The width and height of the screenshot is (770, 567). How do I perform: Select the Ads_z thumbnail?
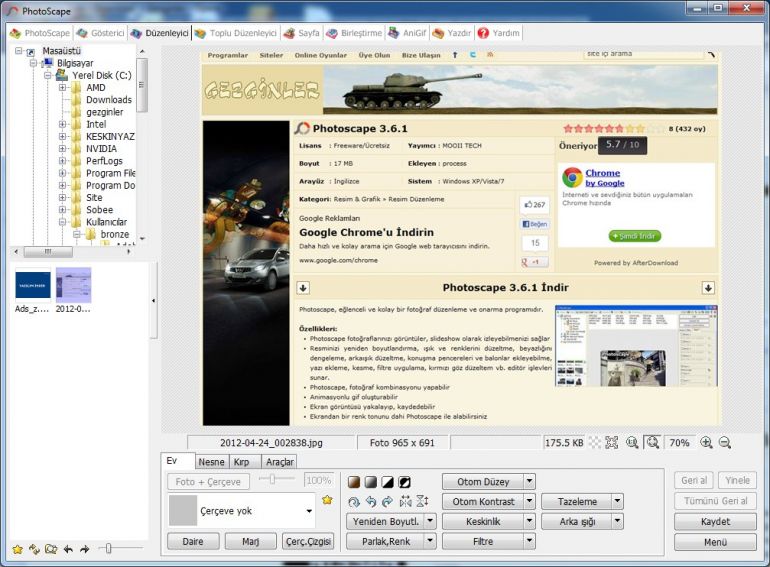coord(32,291)
